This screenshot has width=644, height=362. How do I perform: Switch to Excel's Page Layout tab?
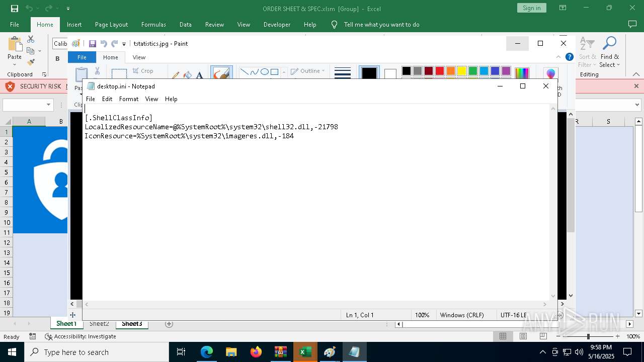[111, 25]
